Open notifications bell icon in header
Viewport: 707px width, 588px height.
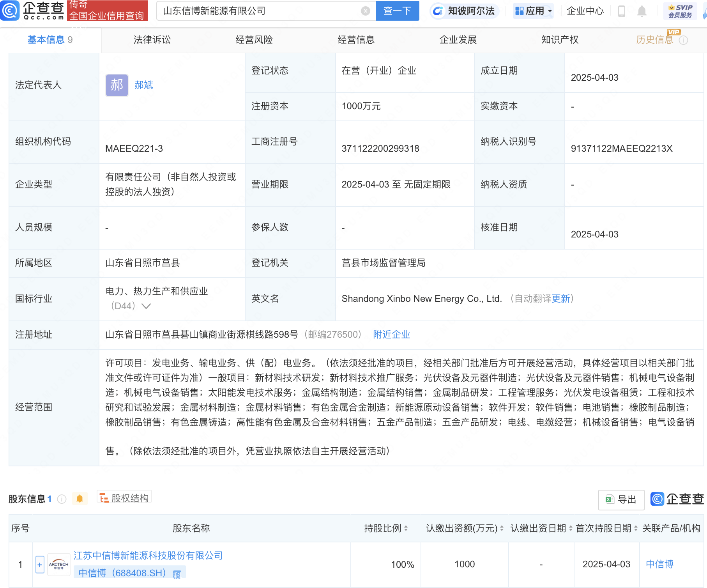pos(642,11)
